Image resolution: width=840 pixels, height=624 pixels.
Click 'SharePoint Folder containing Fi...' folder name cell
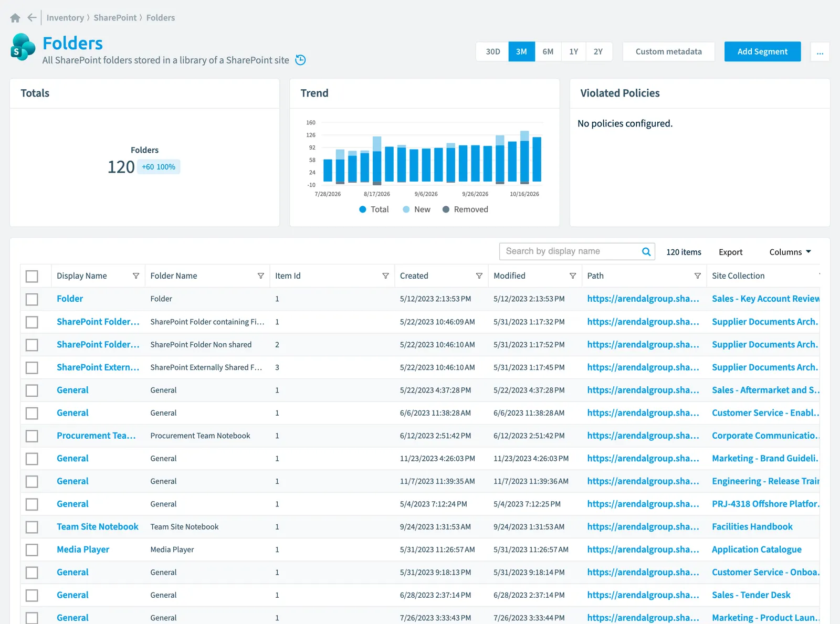[207, 322]
